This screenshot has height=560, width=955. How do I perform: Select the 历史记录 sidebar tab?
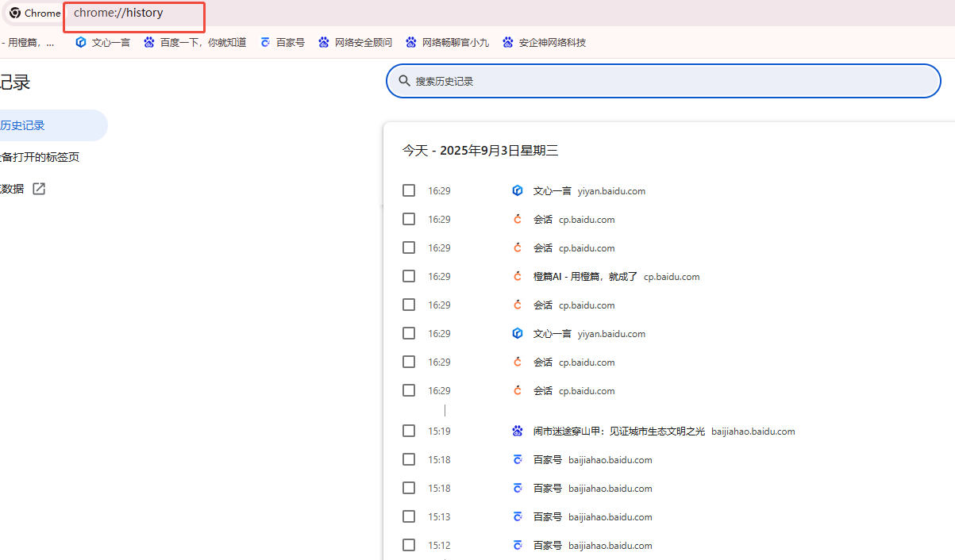tap(24, 125)
